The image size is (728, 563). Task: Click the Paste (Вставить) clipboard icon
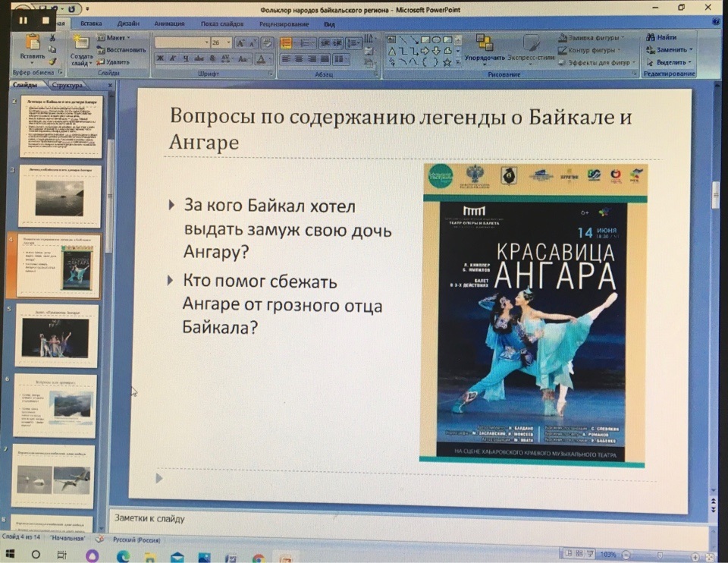point(33,42)
